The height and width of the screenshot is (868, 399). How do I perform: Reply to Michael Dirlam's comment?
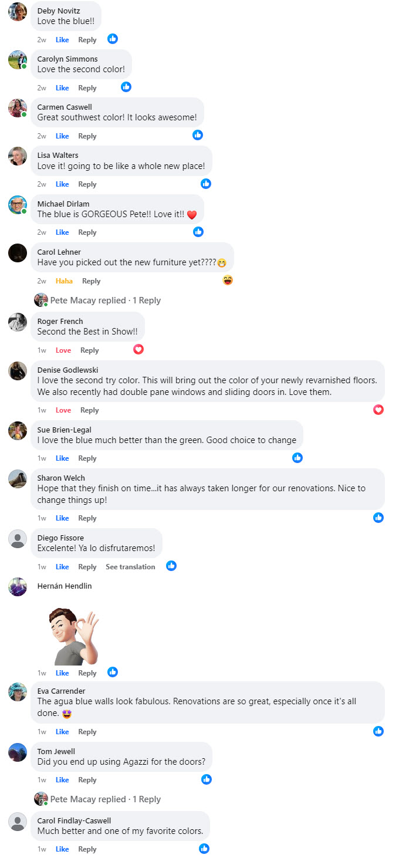click(x=87, y=232)
